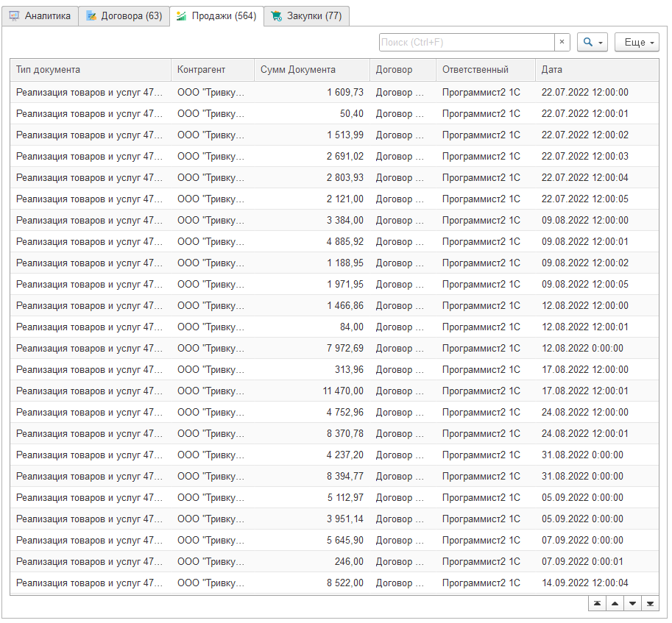672x623 pixels.
Task: Select the row dated 22.07.2022 12:00:03
Action: [333, 157]
